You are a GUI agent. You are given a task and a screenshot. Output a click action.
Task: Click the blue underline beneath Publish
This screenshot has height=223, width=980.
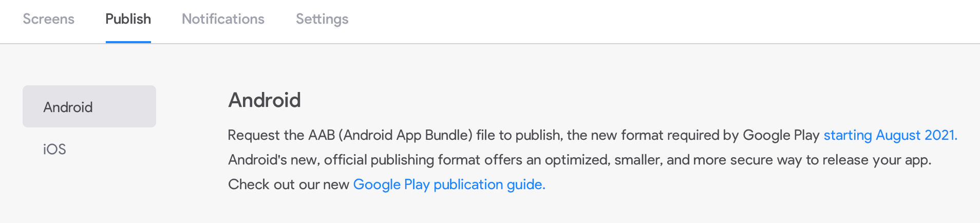click(x=128, y=42)
